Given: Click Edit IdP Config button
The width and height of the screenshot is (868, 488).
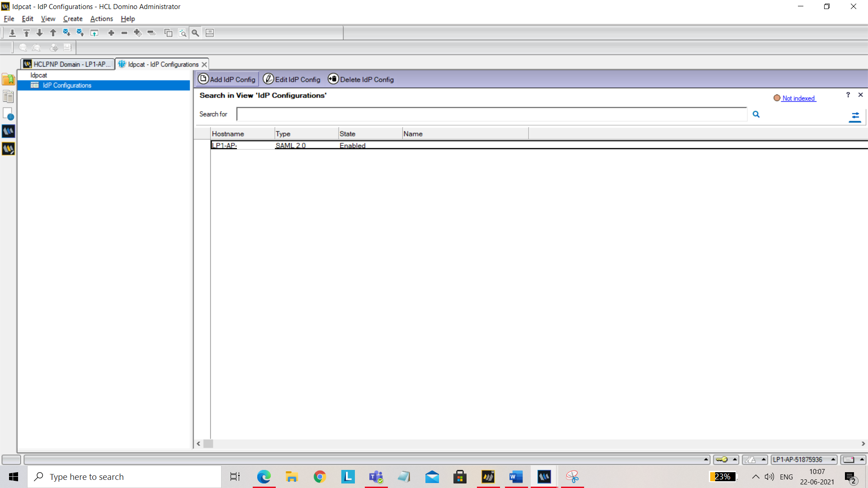Looking at the screenshot, I should point(292,79).
